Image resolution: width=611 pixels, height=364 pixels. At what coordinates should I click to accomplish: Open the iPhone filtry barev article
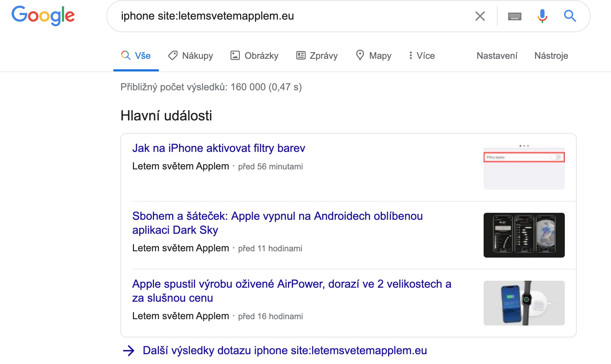[218, 148]
